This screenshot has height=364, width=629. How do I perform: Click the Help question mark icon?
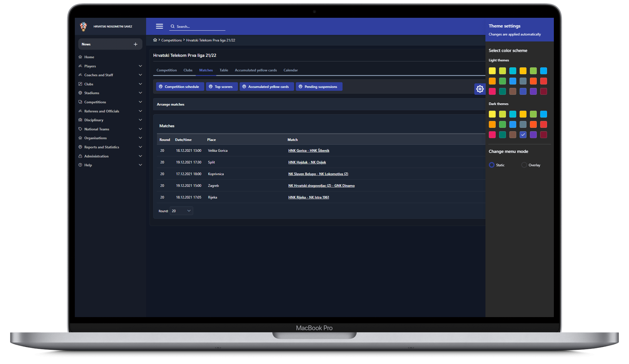80,165
